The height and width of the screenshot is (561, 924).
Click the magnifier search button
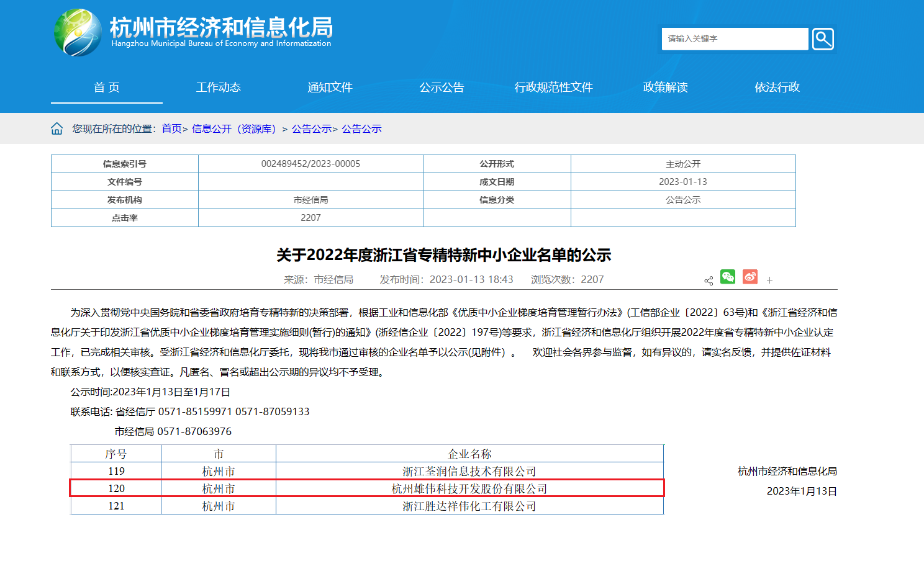point(823,39)
